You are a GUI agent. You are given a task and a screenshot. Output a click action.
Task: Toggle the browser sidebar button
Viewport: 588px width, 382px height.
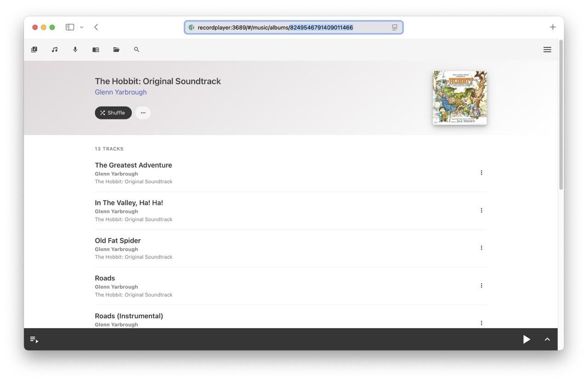coord(70,27)
